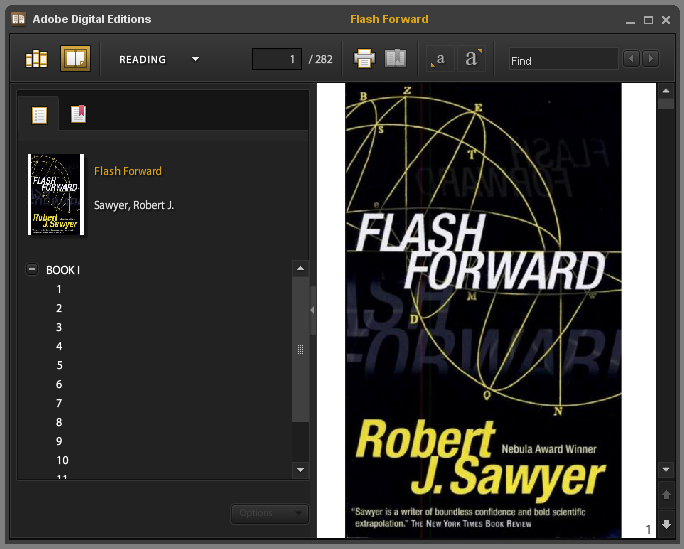Click the book cover page
The width and height of the screenshot is (684, 549).
[483, 310]
